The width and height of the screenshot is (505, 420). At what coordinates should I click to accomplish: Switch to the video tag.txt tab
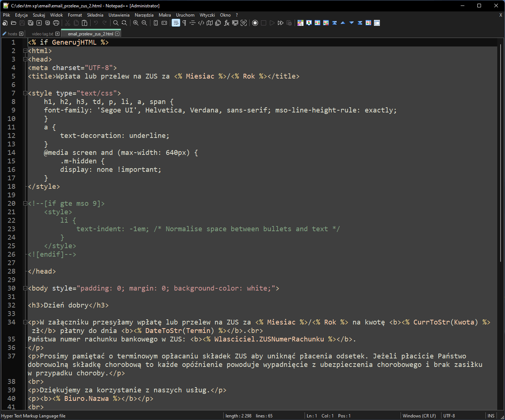tap(42, 34)
